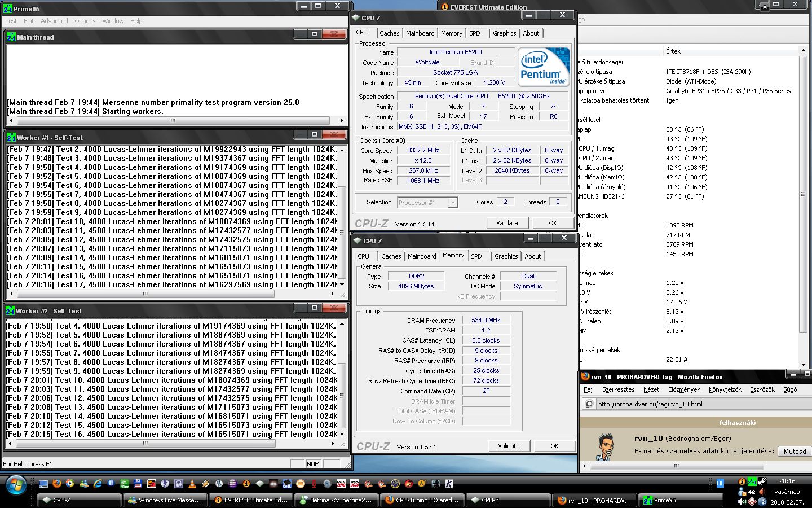Screen dimensions: 812x508
Task: Click Worker #1 horizontal scrollbar thumb
Action: coord(145,294)
